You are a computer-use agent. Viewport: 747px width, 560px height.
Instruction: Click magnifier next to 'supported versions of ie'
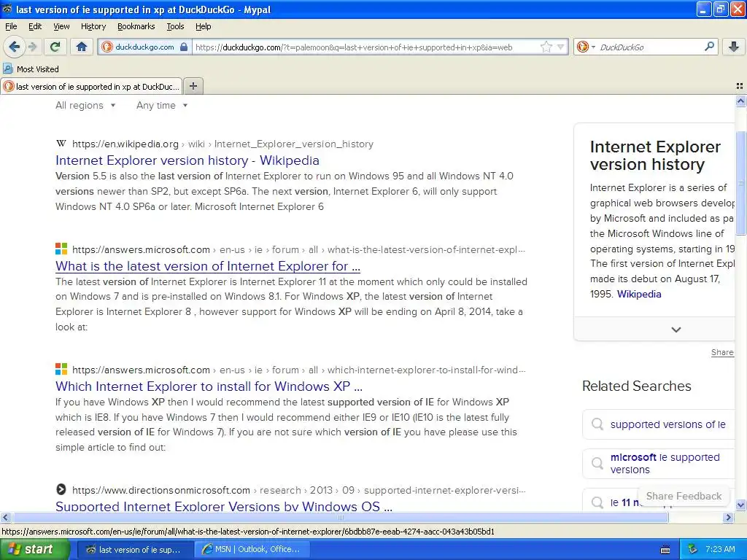[x=597, y=424]
